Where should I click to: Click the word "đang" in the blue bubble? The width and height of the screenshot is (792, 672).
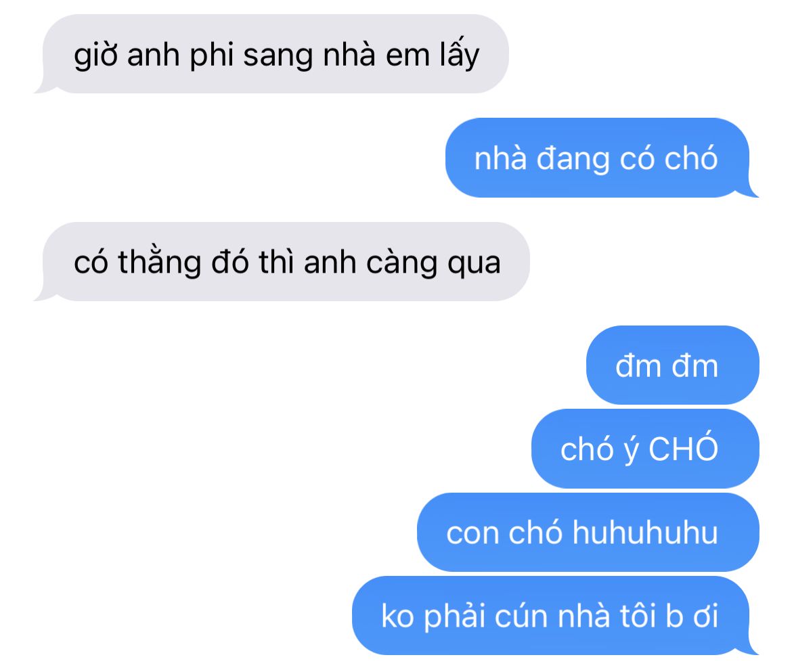pos(573,160)
